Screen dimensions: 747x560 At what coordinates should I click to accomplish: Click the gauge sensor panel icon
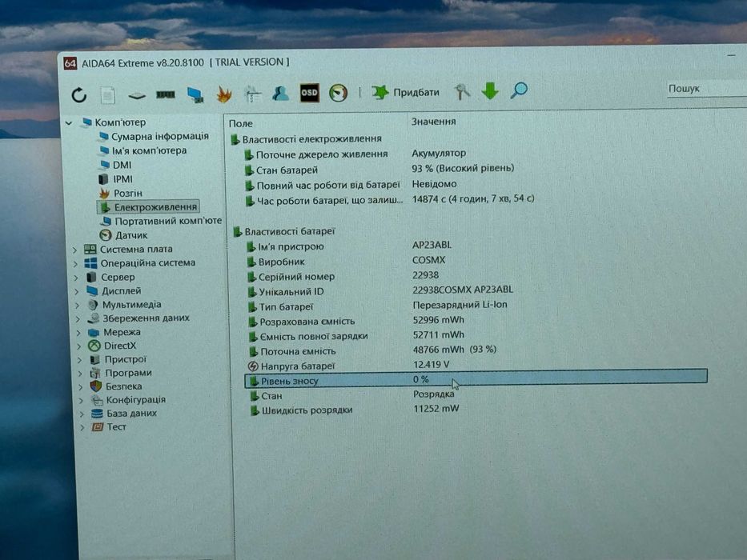coord(338,92)
